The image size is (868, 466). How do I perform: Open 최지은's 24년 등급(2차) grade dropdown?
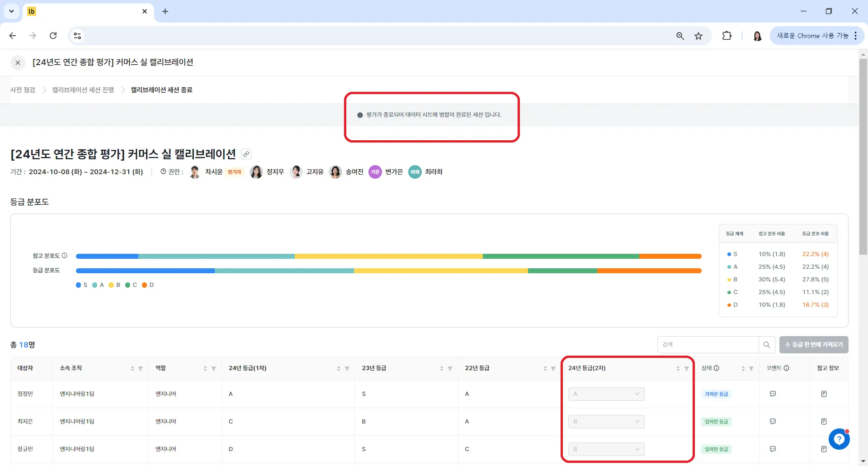[x=606, y=422]
